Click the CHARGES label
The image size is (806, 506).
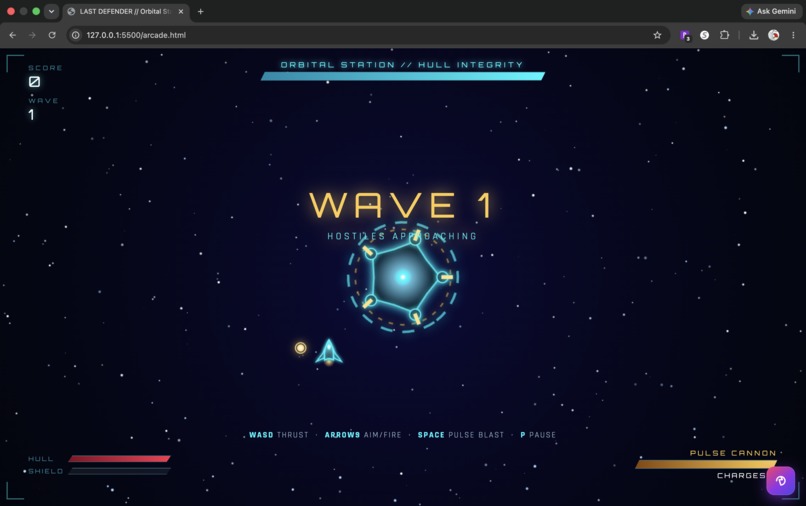(741, 476)
